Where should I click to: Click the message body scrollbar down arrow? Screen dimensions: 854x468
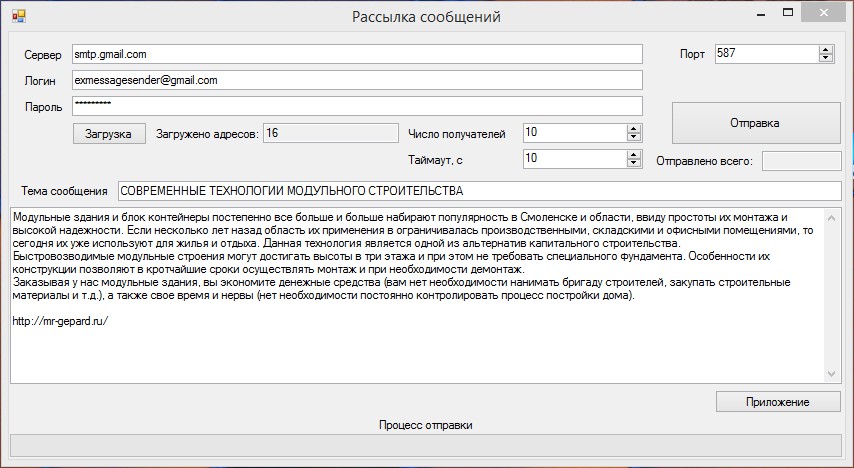(831, 374)
